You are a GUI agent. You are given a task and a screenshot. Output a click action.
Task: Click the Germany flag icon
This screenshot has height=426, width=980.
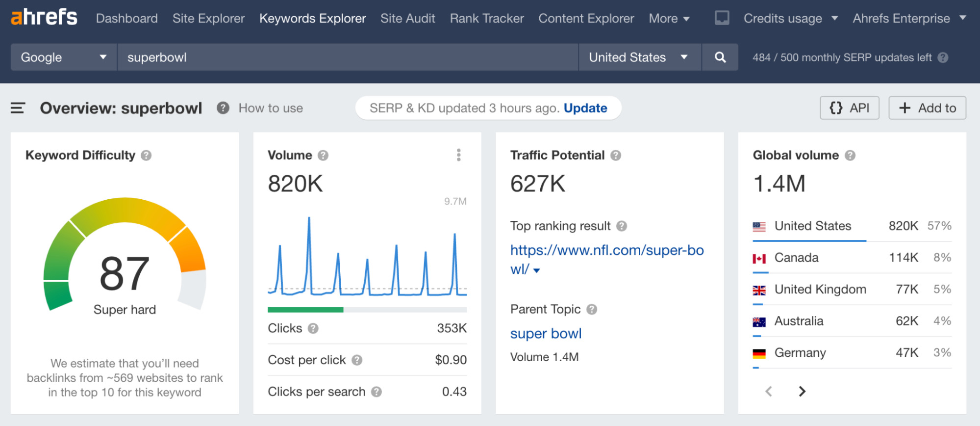(x=759, y=353)
